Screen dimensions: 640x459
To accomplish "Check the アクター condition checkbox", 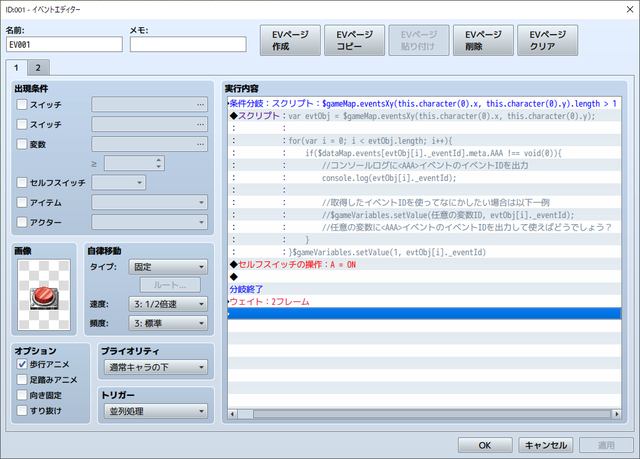I will tap(22, 222).
